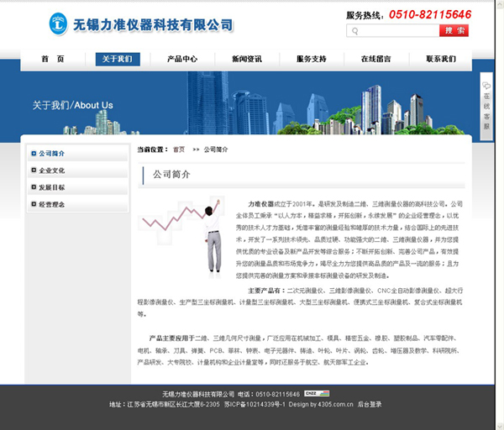The image size is (504, 430).
Task: Click the search magnifier icon
Action: click(x=354, y=31)
